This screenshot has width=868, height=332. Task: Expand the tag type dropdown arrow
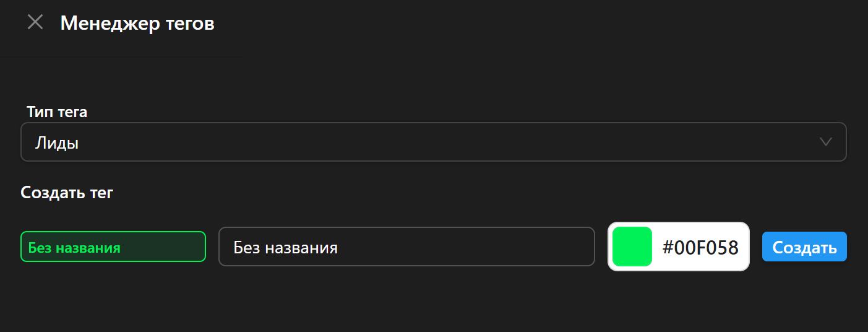point(825,142)
